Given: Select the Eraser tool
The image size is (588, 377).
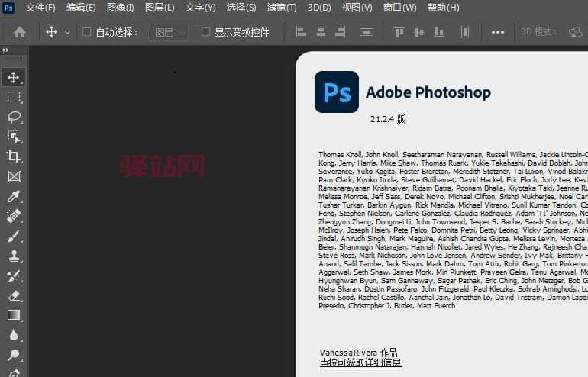Looking at the screenshot, I should (14, 295).
